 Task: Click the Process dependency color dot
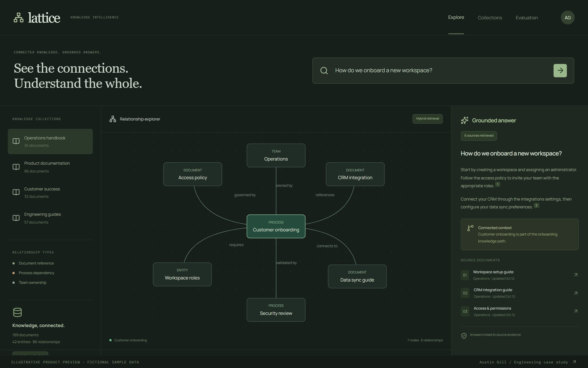(x=14, y=273)
